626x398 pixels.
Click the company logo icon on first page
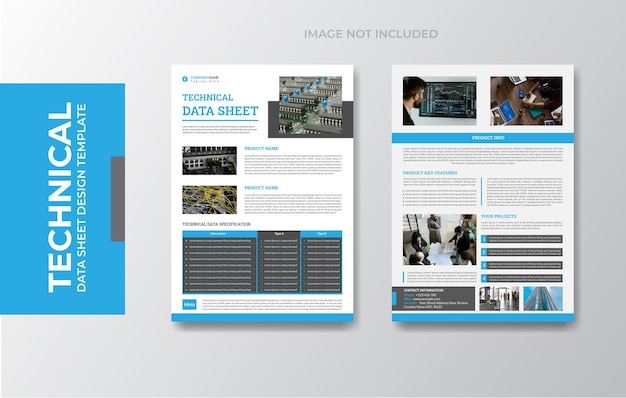[x=185, y=79]
